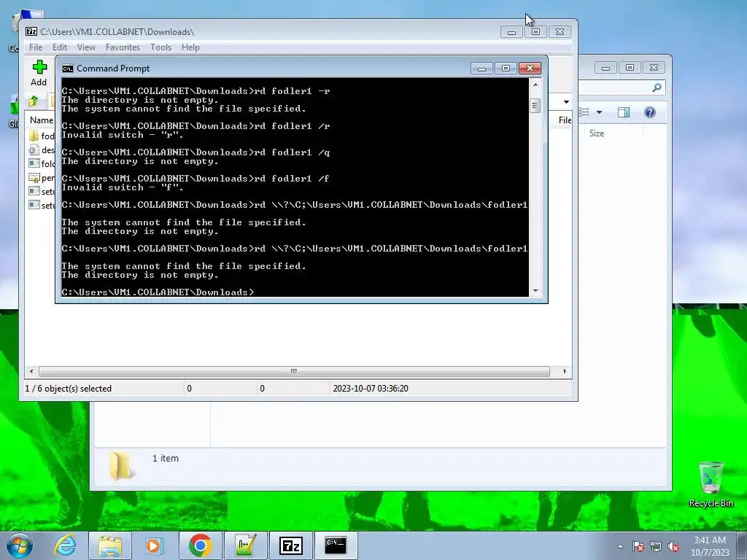
Task: Click the network tray icon
Action: pyautogui.click(x=656, y=546)
